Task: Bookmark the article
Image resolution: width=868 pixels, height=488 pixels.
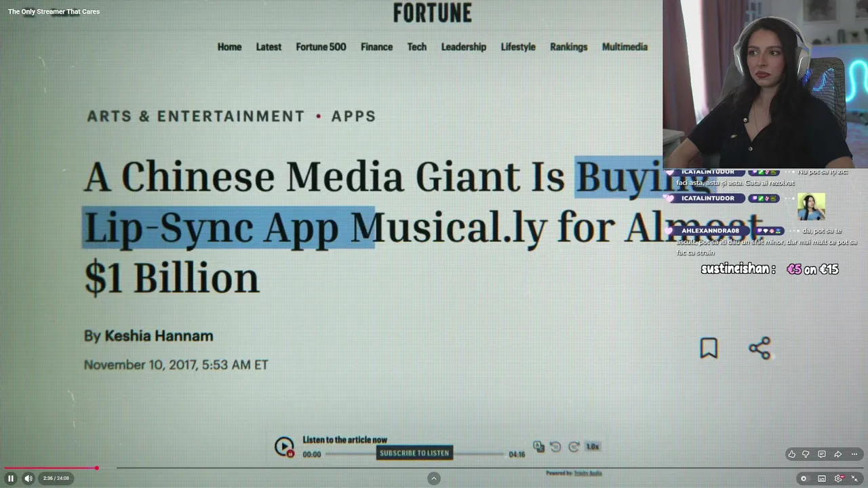Action: [x=709, y=348]
